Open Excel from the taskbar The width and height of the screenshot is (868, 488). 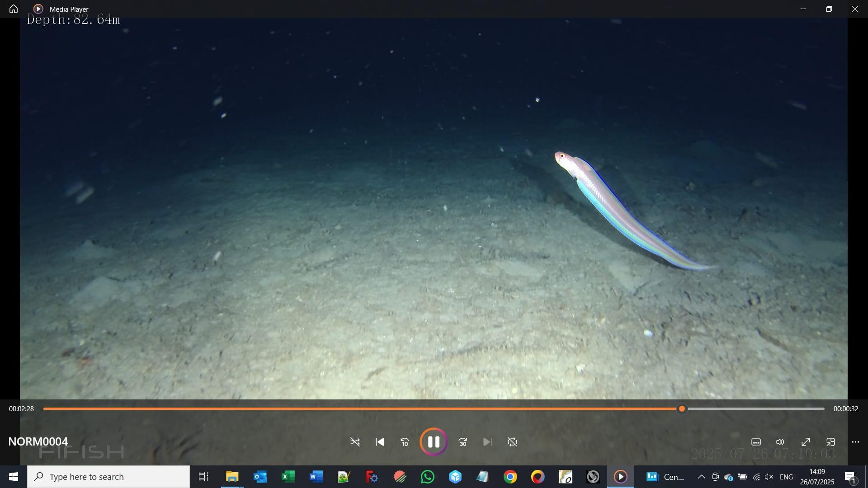[288, 477]
